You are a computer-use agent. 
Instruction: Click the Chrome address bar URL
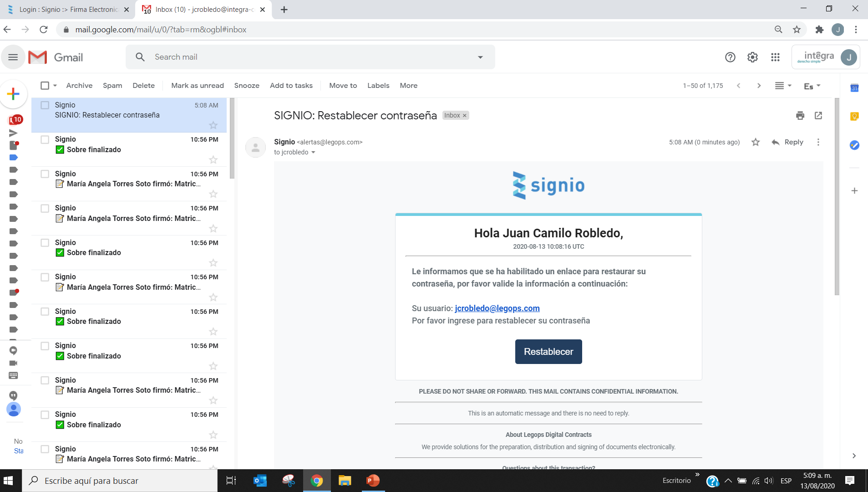point(161,30)
